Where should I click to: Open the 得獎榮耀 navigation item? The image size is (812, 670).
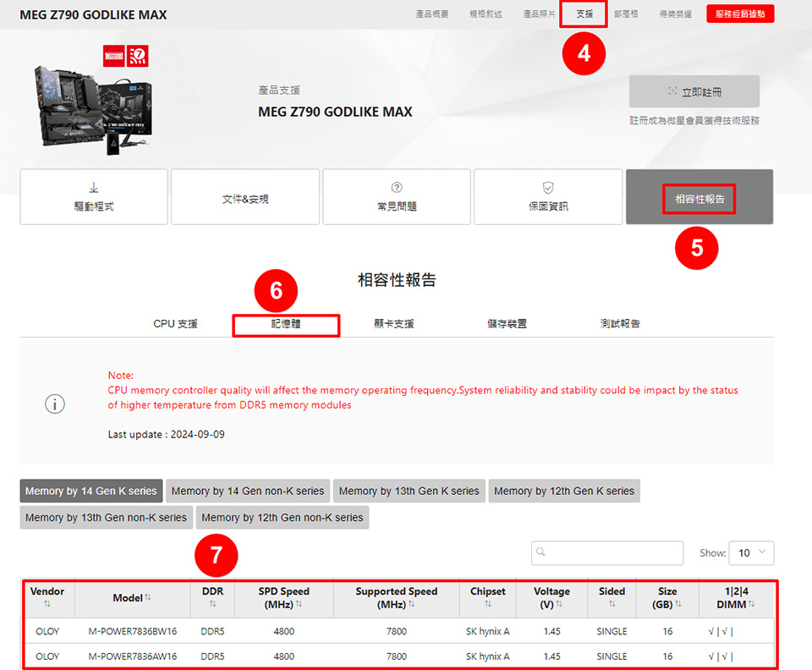675,14
